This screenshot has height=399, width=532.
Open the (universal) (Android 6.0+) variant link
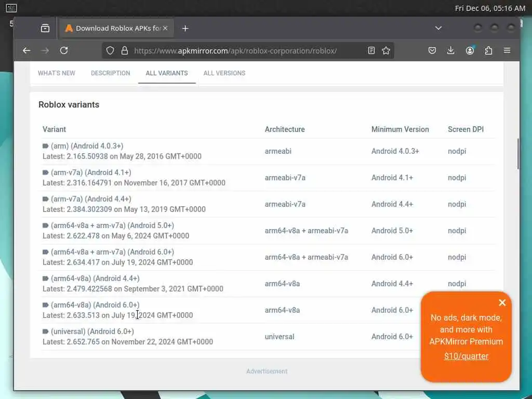(x=92, y=331)
